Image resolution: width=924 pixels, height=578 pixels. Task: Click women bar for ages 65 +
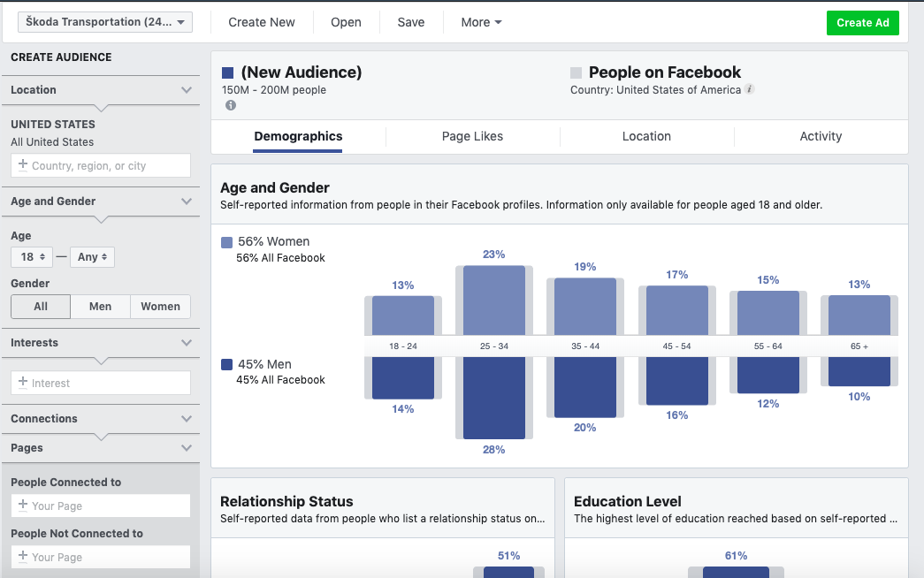[x=859, y=316]
